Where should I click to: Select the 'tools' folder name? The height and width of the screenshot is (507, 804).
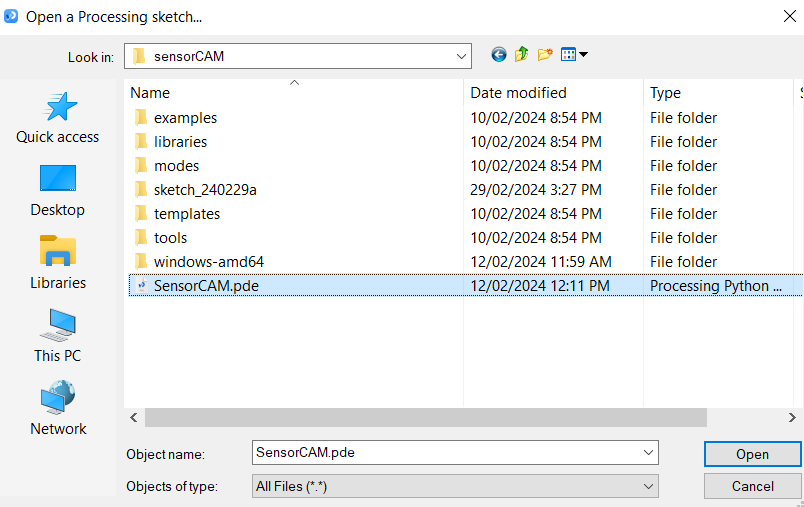pyautogui.click(x=171, y=238)
